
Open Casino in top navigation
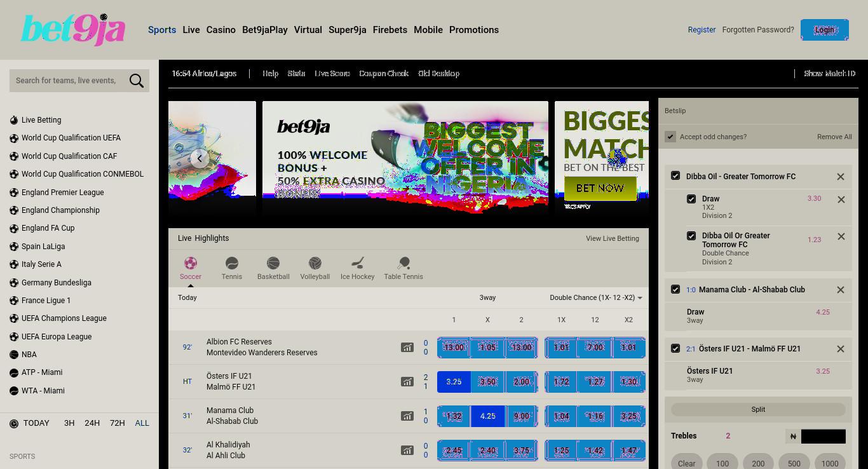[x=221, y=30]
